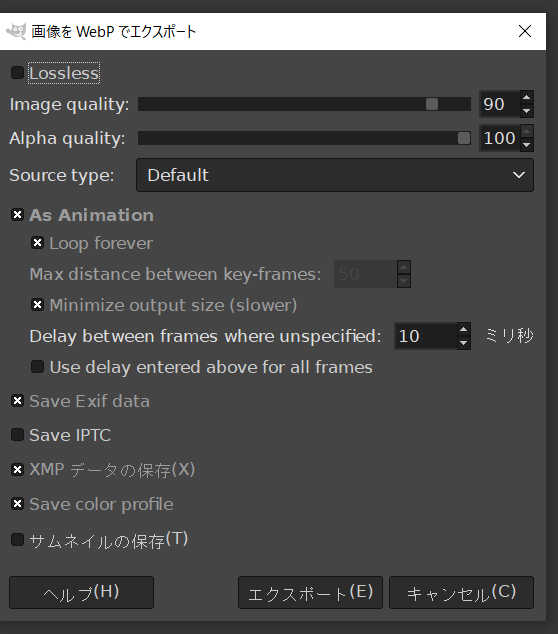The image size is (558, 634).
Task: Click the GIMP Wilber icon in title bar
Action: pyautogui.click(x=17, y=31)
